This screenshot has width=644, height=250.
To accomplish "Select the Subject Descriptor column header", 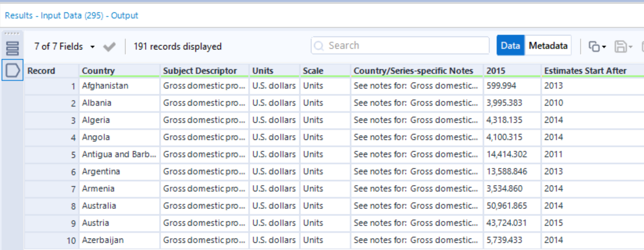I will click(200, 71).
